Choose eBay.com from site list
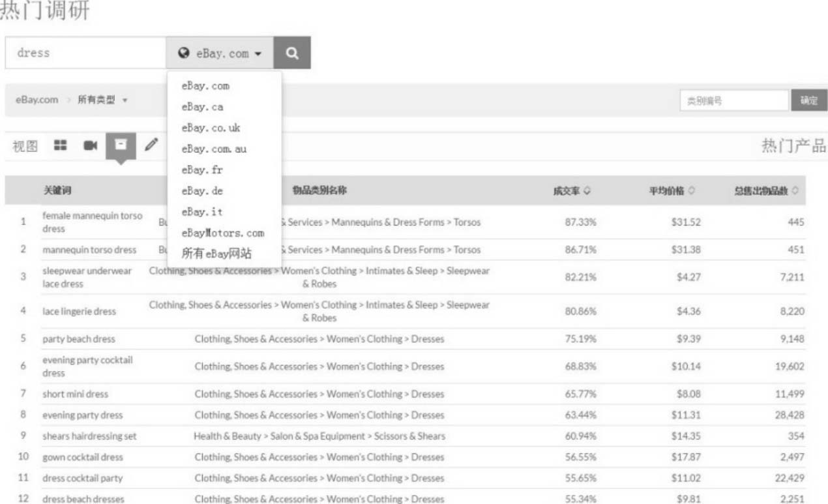Viewport: 828px width, 504px height. pos(205,85)
